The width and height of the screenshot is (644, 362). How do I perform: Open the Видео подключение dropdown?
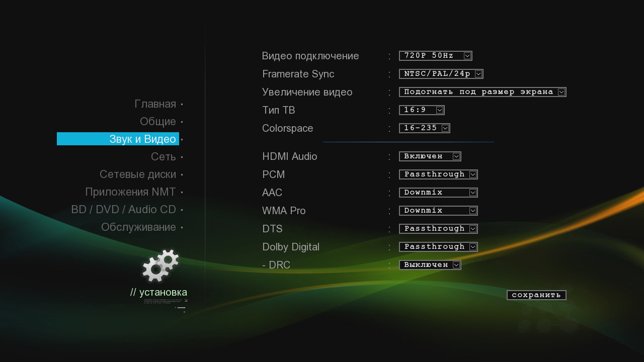435,56
